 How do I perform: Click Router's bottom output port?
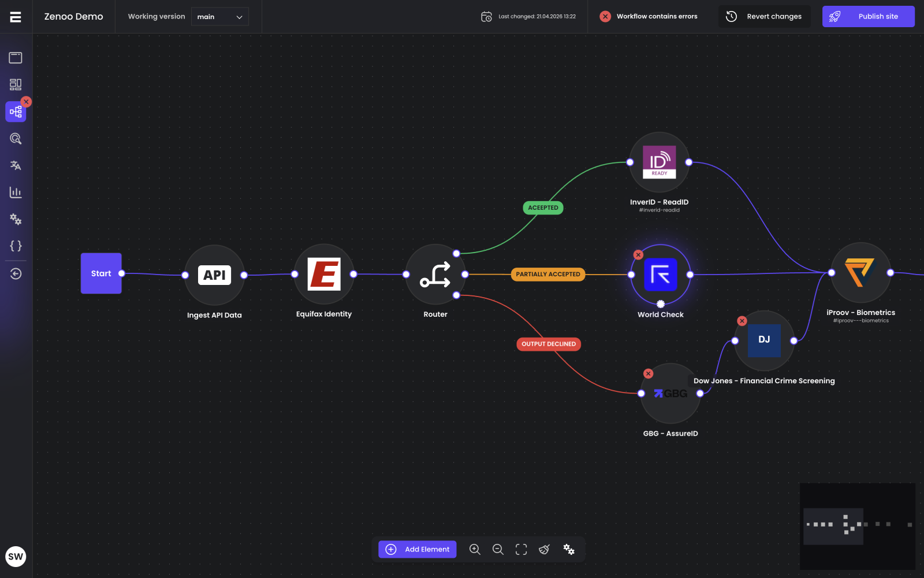click(456, 295)
